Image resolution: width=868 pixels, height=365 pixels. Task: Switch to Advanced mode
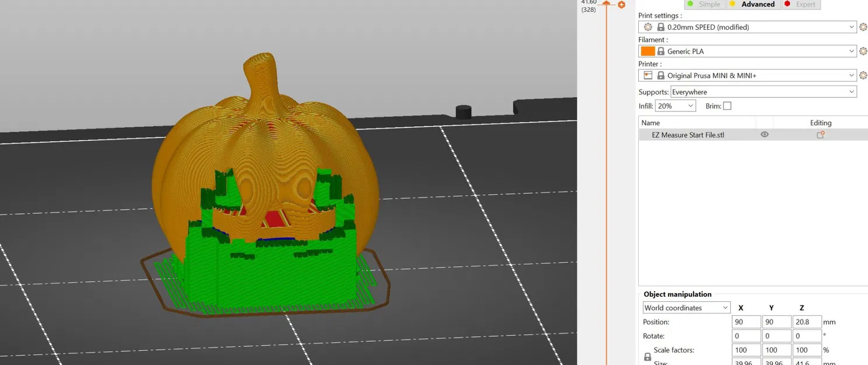752,4
